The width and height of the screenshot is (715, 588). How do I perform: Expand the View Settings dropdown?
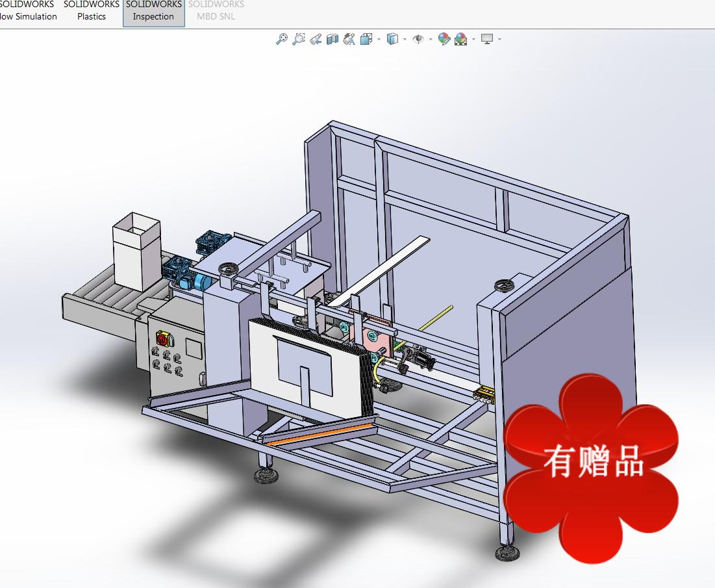499,39
